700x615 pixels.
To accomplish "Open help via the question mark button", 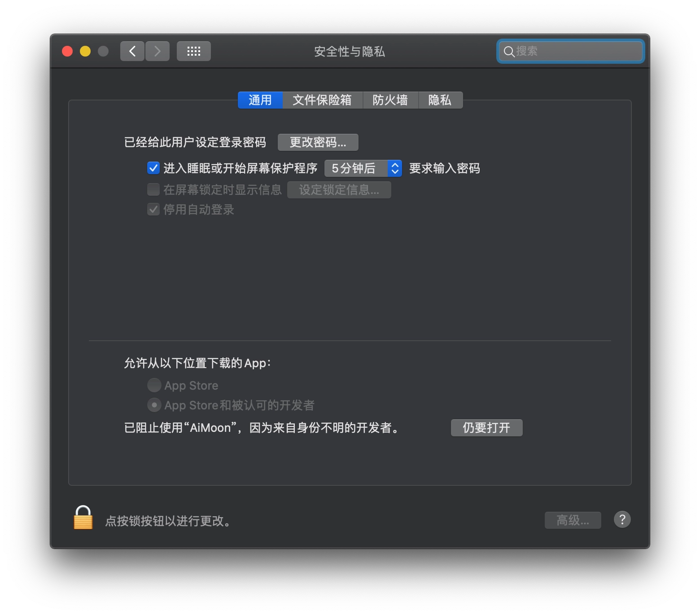I will [x=622, y=519].
